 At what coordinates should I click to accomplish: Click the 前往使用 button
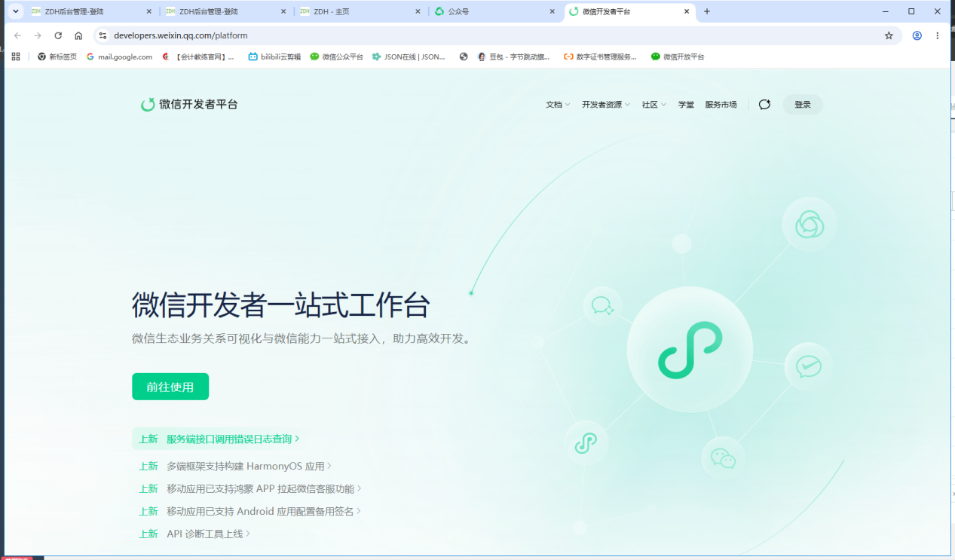170,387
